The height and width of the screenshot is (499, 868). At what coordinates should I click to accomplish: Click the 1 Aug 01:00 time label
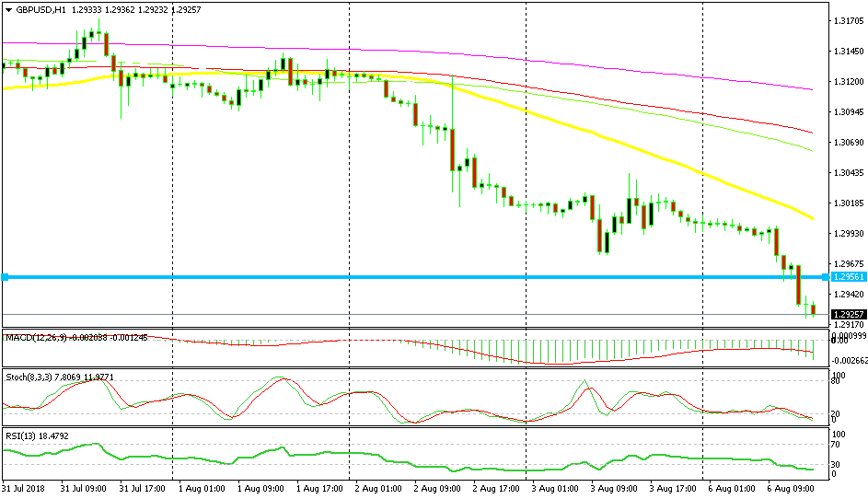click(x=202, y=489)
